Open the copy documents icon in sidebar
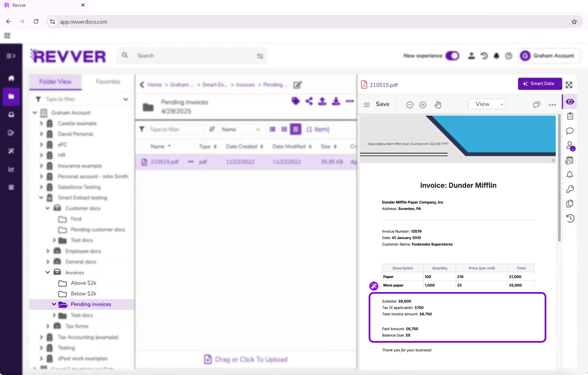 570,204
